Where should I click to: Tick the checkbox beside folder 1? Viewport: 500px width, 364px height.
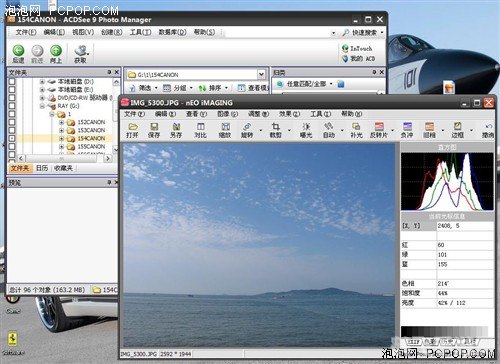point(12,114)
